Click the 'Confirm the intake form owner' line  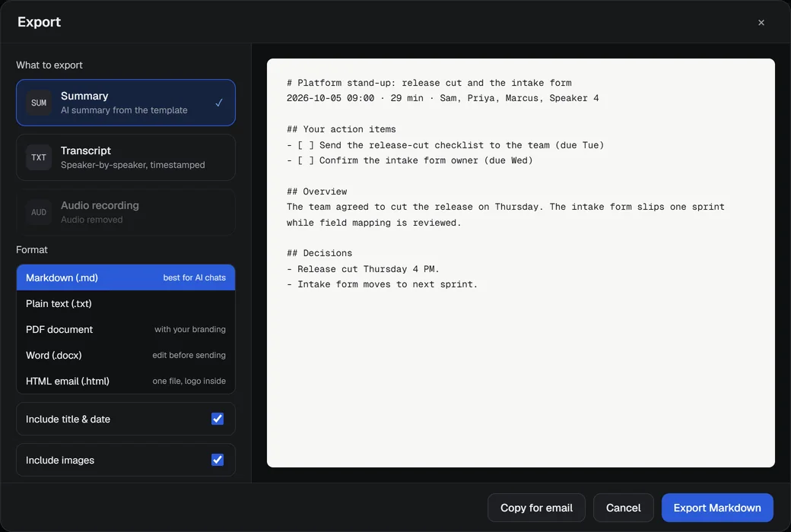tap(410, 160)
